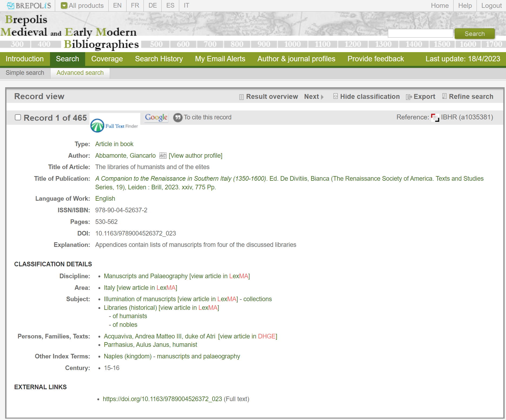Focus the top search input field
The image size is (506, 420).
[420, 33]
